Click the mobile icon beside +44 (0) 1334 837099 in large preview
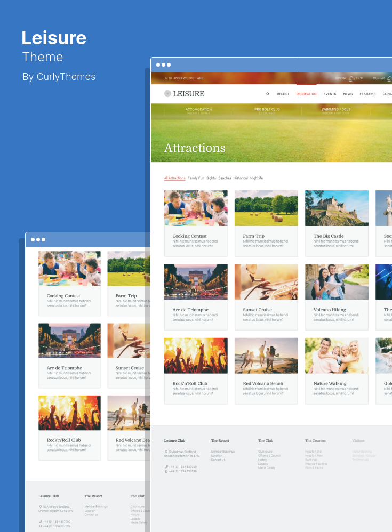The image size is (392, 532). [166, 471]
